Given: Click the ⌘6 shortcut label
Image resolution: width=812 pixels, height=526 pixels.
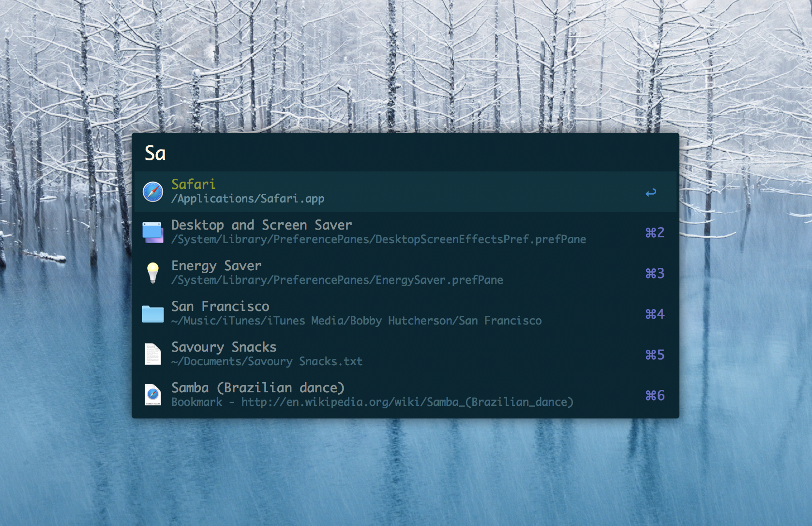Looking at the screenshot, I should pyautogui.click(x=655, y=396).
